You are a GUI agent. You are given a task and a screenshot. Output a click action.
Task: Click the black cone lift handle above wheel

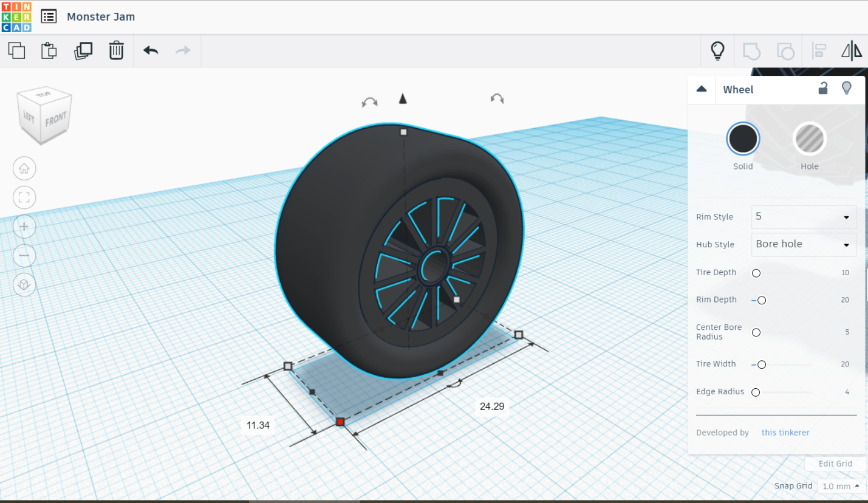click(x=402, y=98)
